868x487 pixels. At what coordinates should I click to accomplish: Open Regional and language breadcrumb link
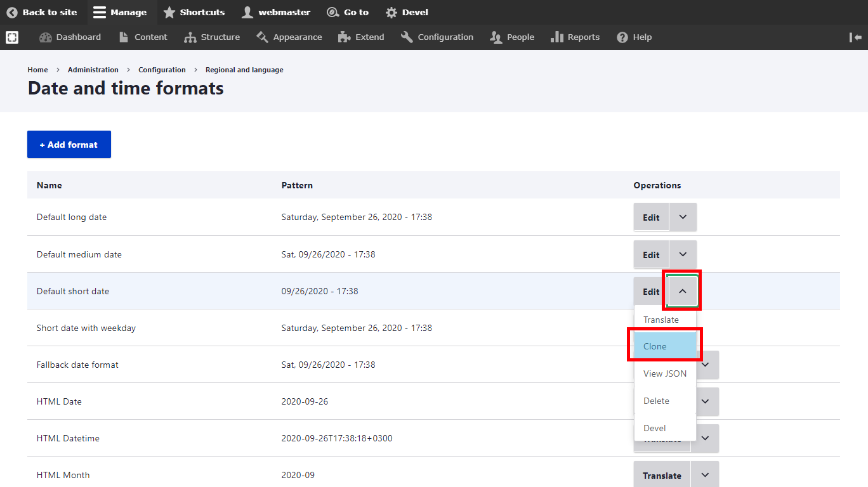pyautogui.click(x=244, y=70)
